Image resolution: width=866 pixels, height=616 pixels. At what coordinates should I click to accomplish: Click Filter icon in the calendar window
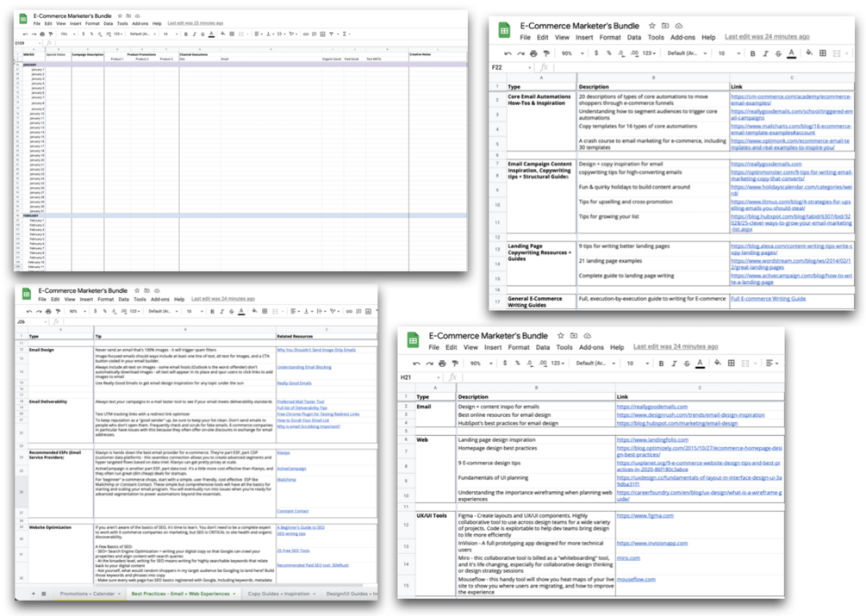pyautogui.click(x=333, y=34)
